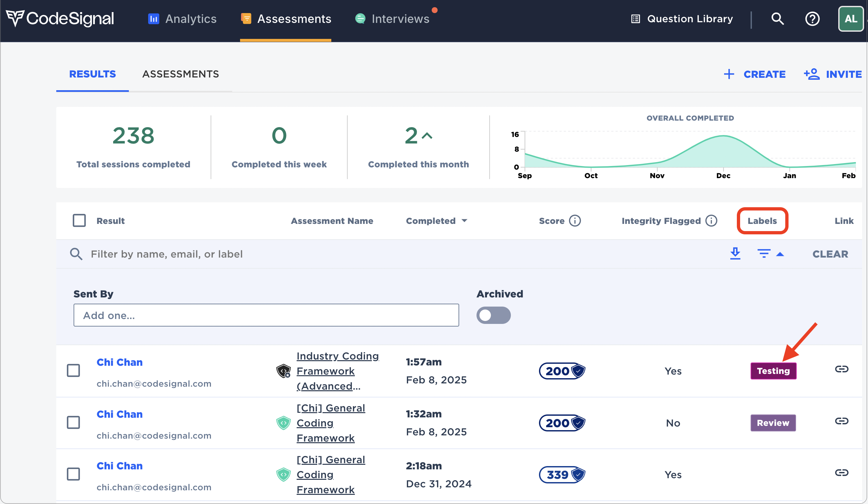Click the 238 Total sessions completed stat
This screenshot has width=868, height=504.
point(133,147)
